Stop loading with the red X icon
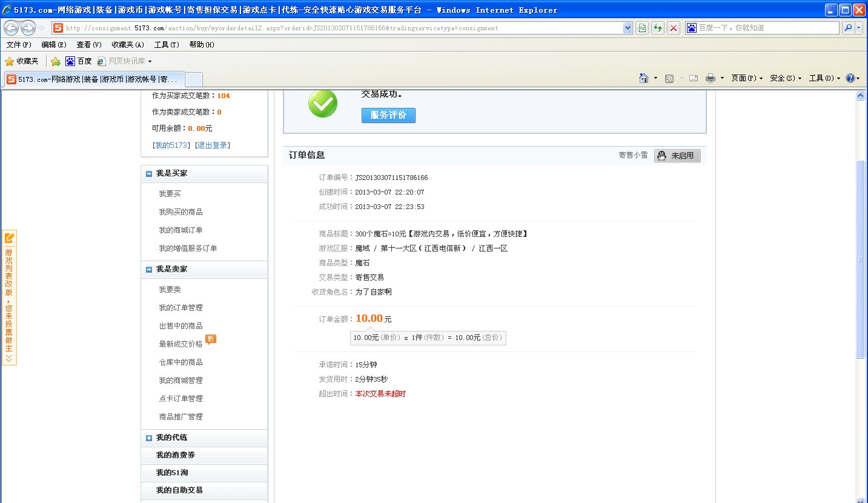Viewport: 868px width, 503px height. [x=674, y=28]
